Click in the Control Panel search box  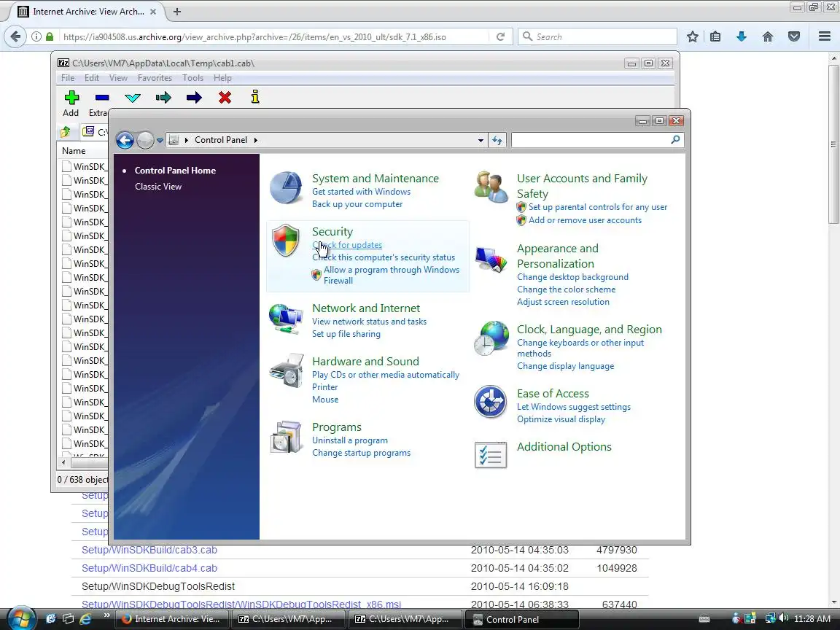pos(591,140)
